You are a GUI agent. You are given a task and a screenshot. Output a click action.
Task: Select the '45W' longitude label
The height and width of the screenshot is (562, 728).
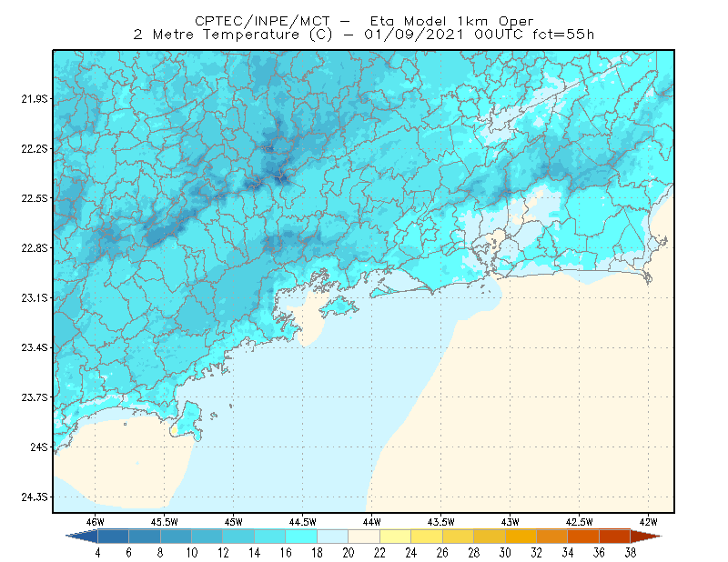click(234, 522)
